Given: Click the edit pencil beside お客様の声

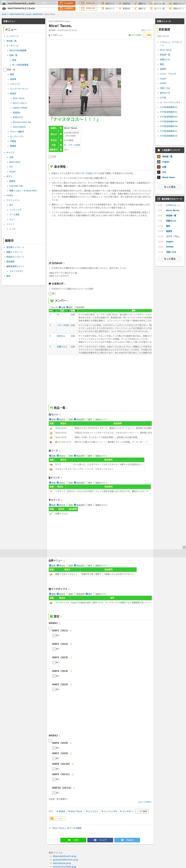Looking at the screenshot, I should tap(65, 284).
